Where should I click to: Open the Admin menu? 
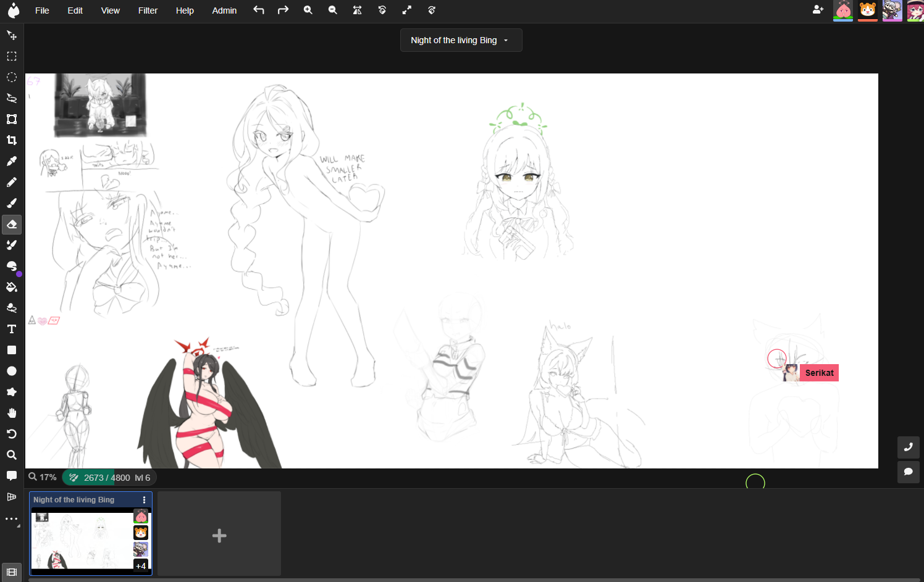tap(224, 10)
